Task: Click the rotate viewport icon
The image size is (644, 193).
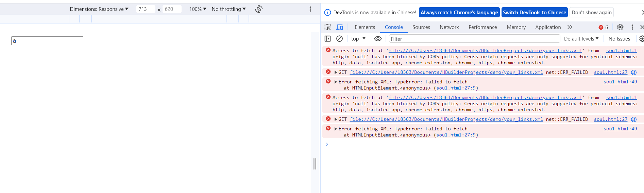Action: click(x=259, y=9)
